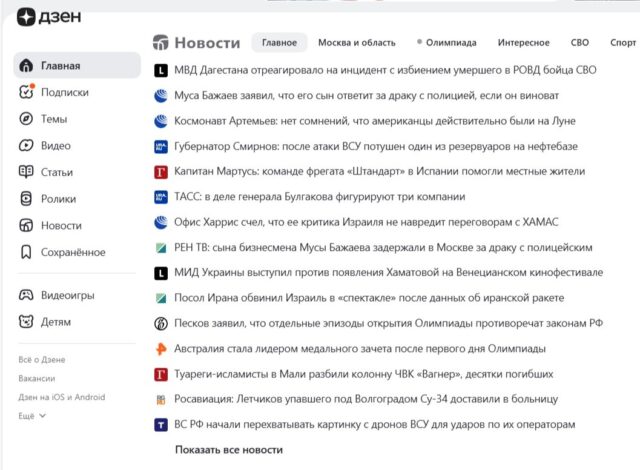The width and height of the screenshot is (640, 470).
Task: Click source icon beside ВС РФ headline
Action: pos(161,425)
